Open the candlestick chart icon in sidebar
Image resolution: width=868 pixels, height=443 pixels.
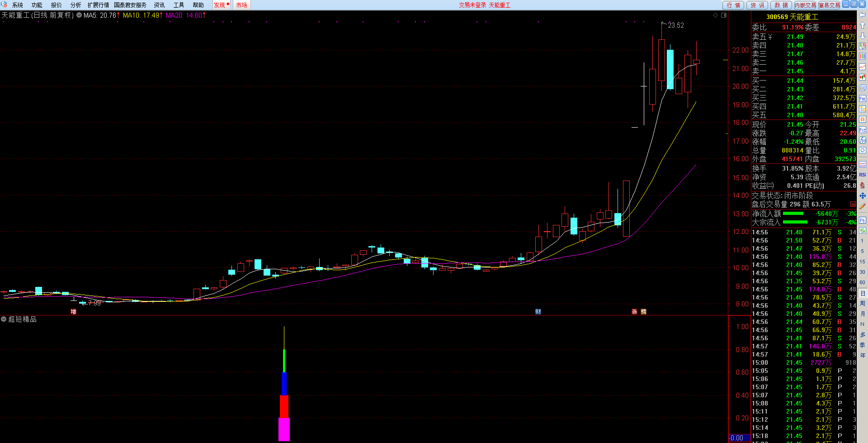[x=863, y=77]
